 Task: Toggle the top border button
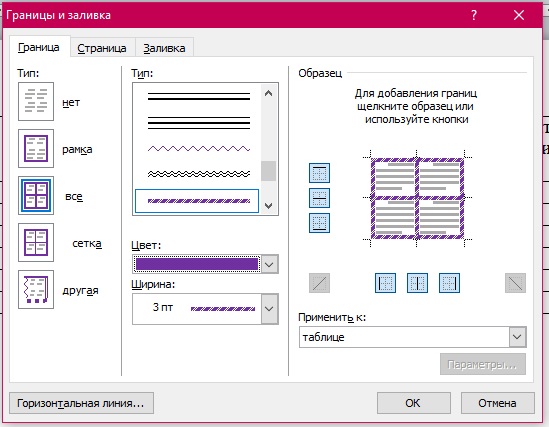(319, 173)
